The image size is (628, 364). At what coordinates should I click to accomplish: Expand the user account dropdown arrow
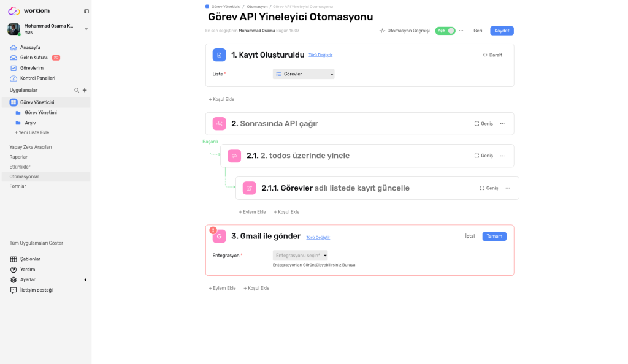point(86,29)
